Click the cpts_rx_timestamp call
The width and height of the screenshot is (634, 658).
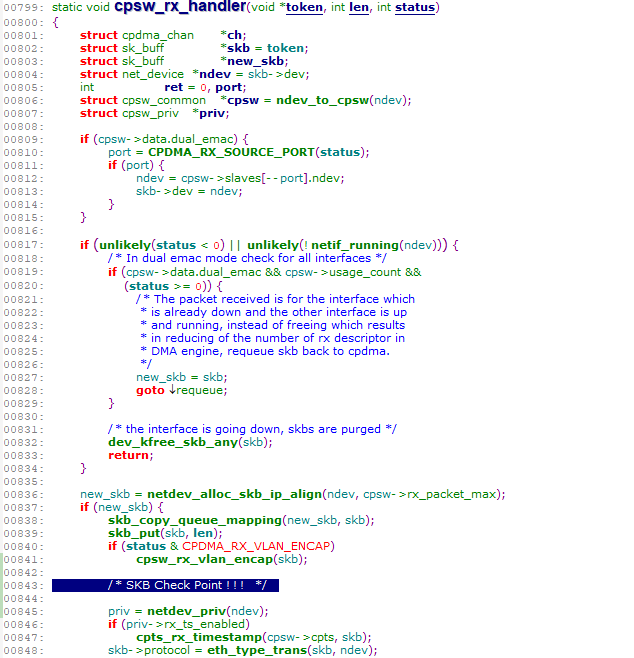coord(199,637)
